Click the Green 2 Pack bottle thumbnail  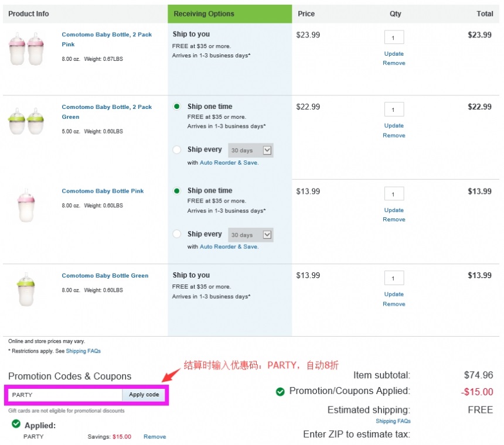[x=26, y=121]
